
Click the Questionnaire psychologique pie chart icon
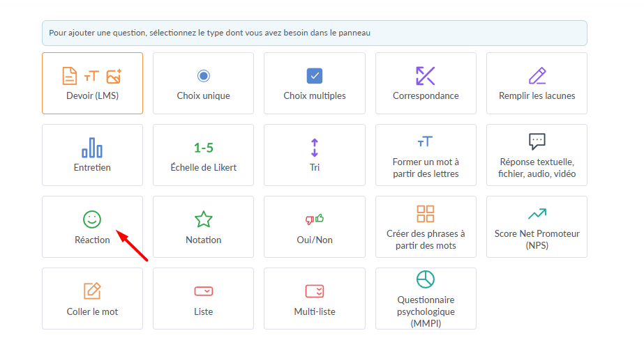tap(426, 279)
